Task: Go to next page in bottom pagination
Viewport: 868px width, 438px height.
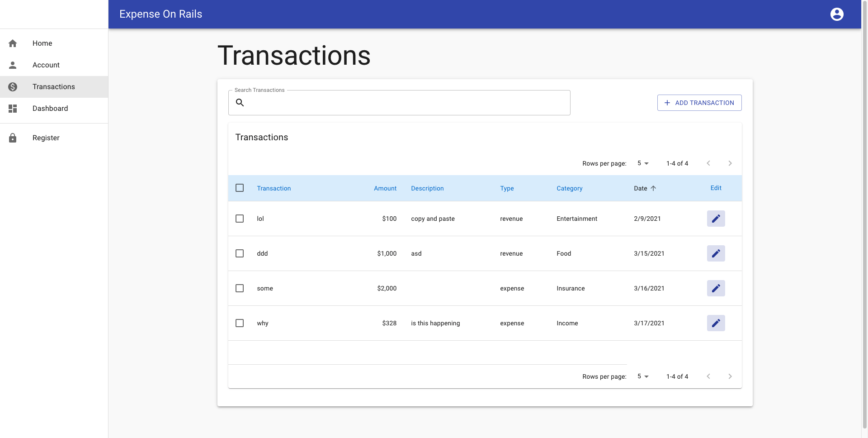Action: (x=730, y=376)
